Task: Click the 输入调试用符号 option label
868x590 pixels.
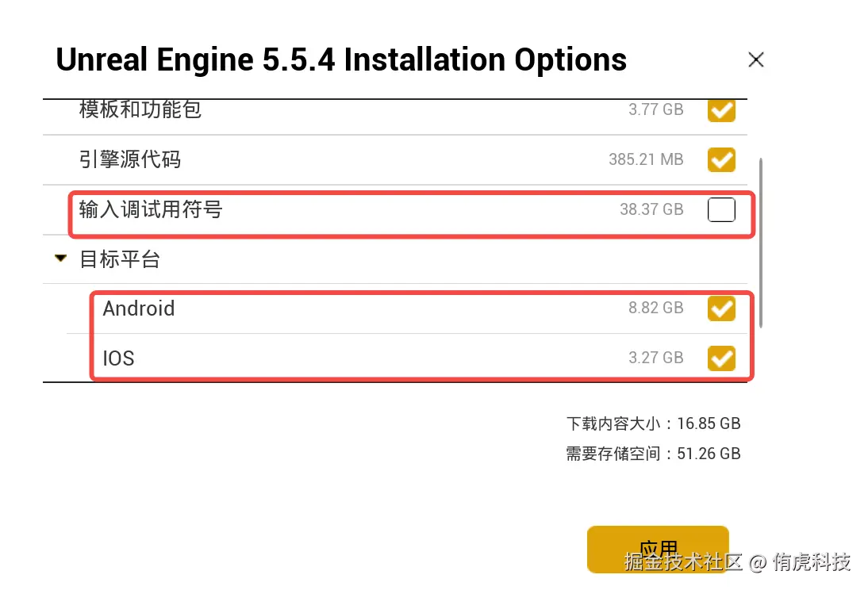Action: point(151,210)
